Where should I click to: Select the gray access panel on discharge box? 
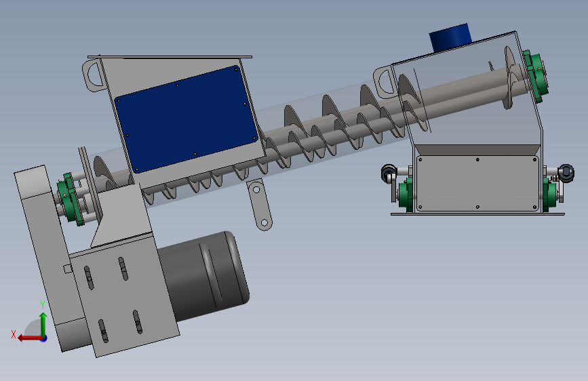point(477,183)
